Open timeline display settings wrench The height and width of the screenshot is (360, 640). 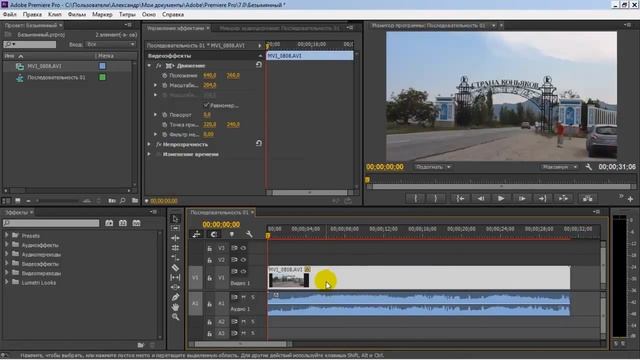[x=249, y=234]
